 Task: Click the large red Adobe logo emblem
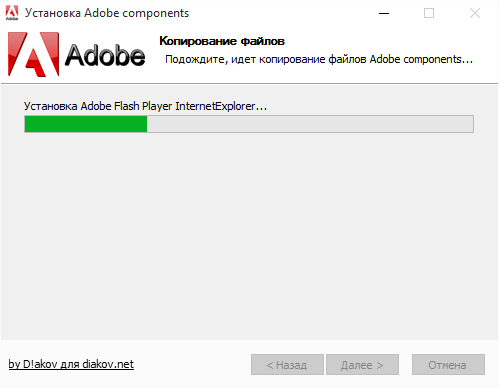[x=34, y=54]
